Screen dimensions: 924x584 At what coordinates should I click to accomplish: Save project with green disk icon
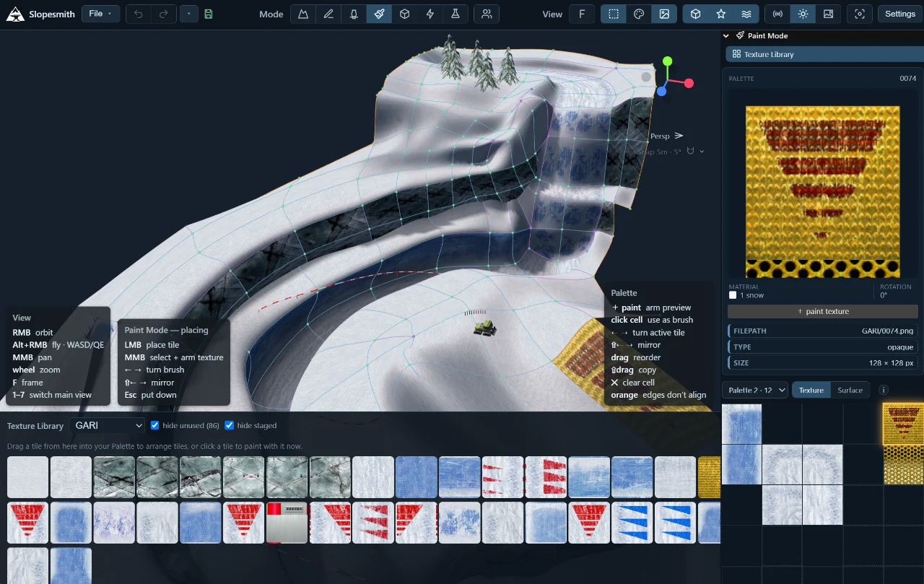(209, 14)
